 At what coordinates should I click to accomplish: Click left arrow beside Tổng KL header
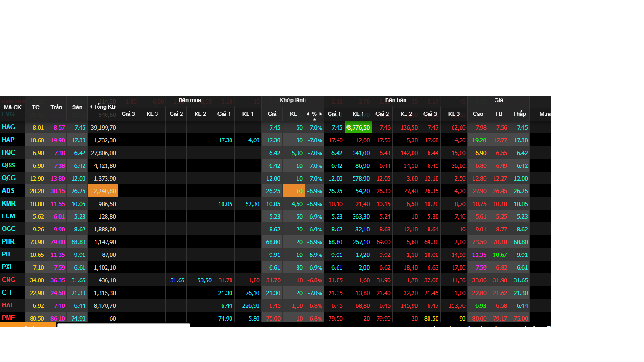(x=91, y=107)
